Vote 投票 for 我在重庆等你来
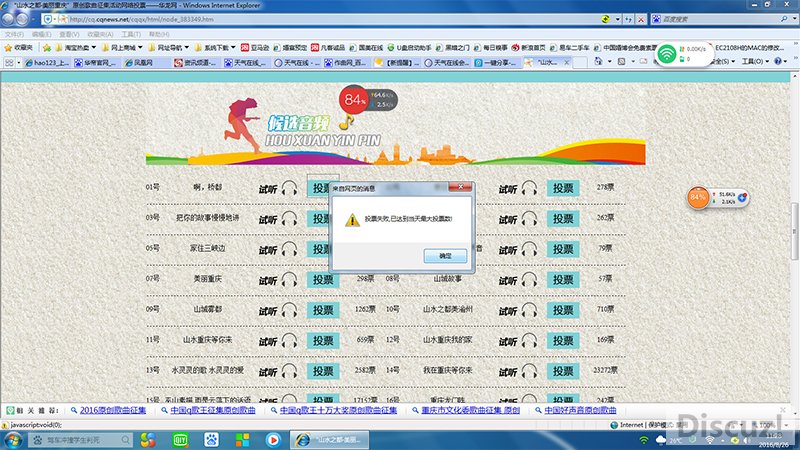800x450 pixels. pyautogui.click(x=563, y=371)
